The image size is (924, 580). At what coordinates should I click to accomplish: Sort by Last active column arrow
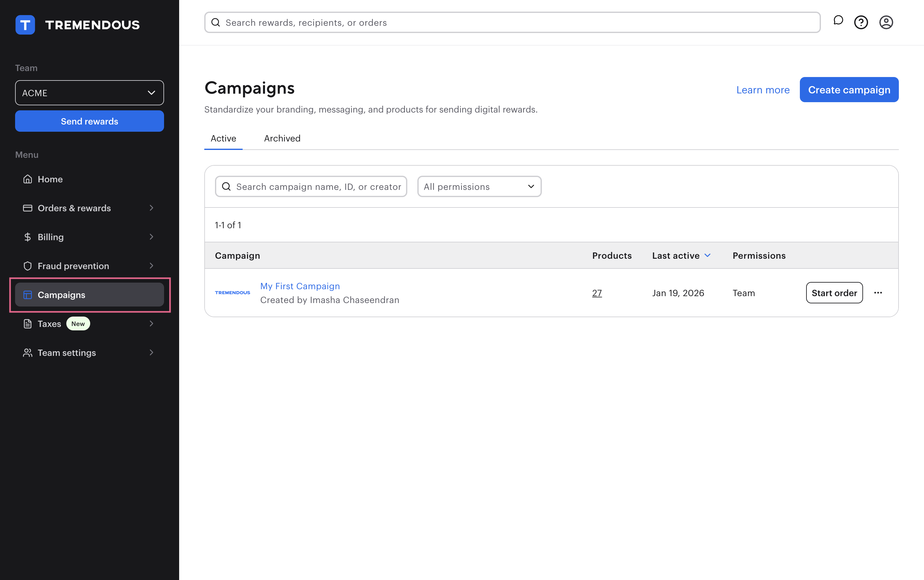707,256
